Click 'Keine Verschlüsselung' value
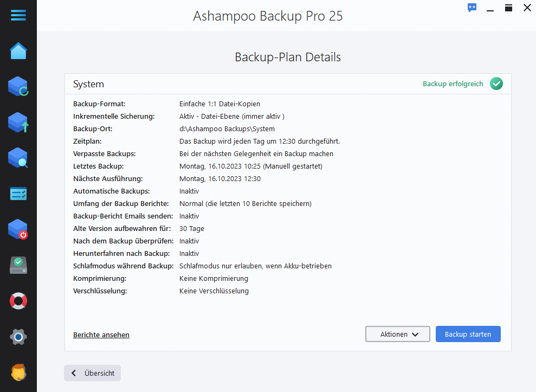The width and height of the screenshot is (536, 392). click(214, 291)
